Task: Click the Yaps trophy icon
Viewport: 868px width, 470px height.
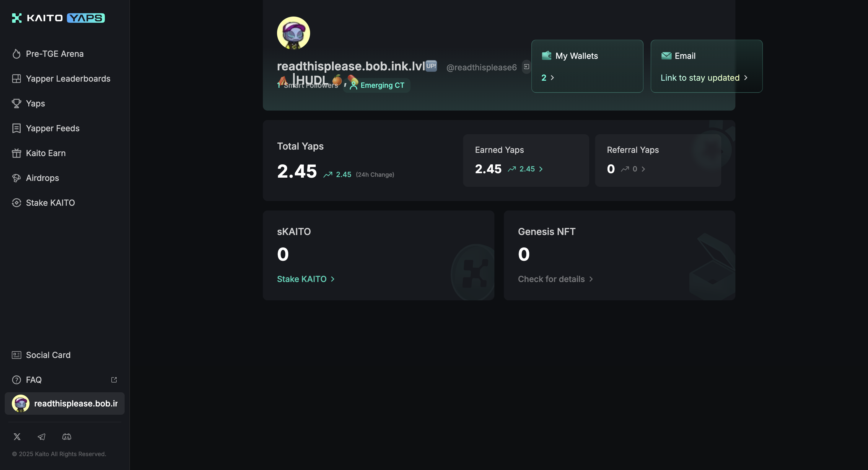Action: [x=17, y=103]
